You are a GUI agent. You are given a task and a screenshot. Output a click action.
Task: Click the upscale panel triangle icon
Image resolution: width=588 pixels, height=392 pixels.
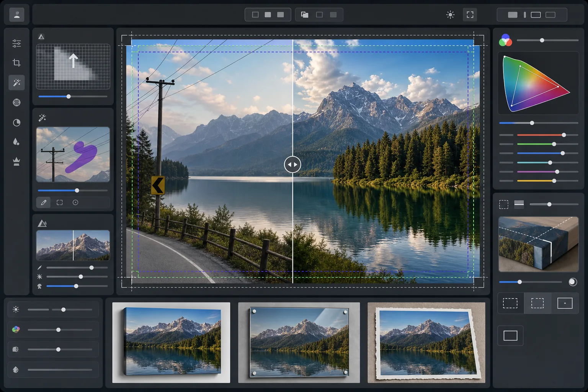click(x=41, y=37)
